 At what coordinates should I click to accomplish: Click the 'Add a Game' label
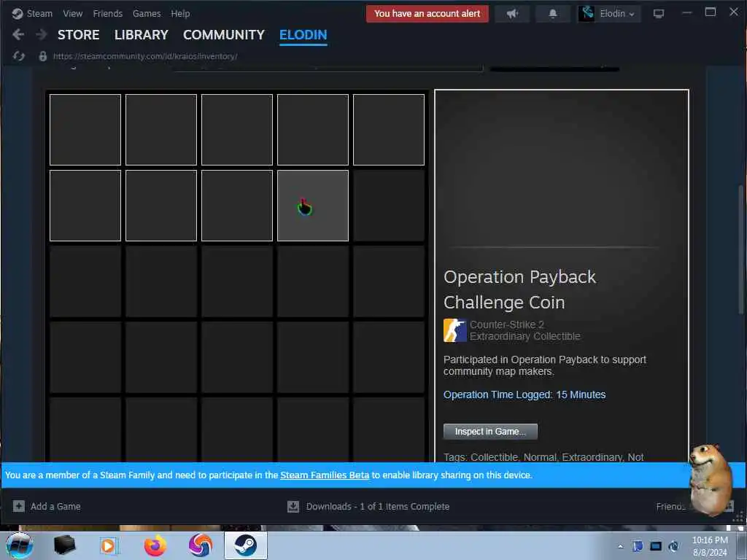point(55,507)
